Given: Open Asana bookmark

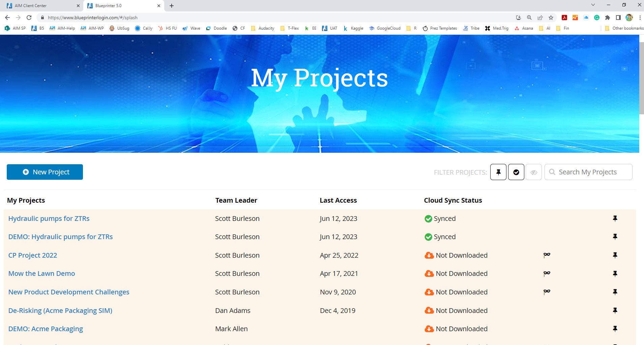Looking at the screenshot, I should point(524,28).
